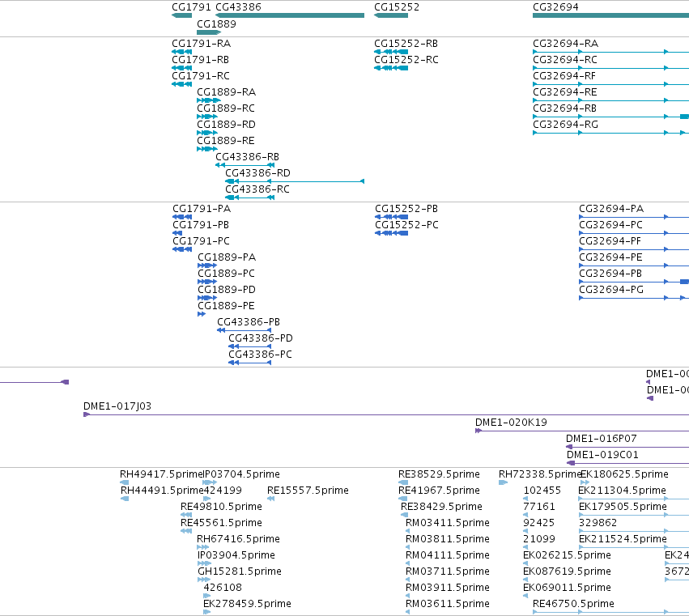Open EST RE45561.5prime

click(x=221, y=523)
